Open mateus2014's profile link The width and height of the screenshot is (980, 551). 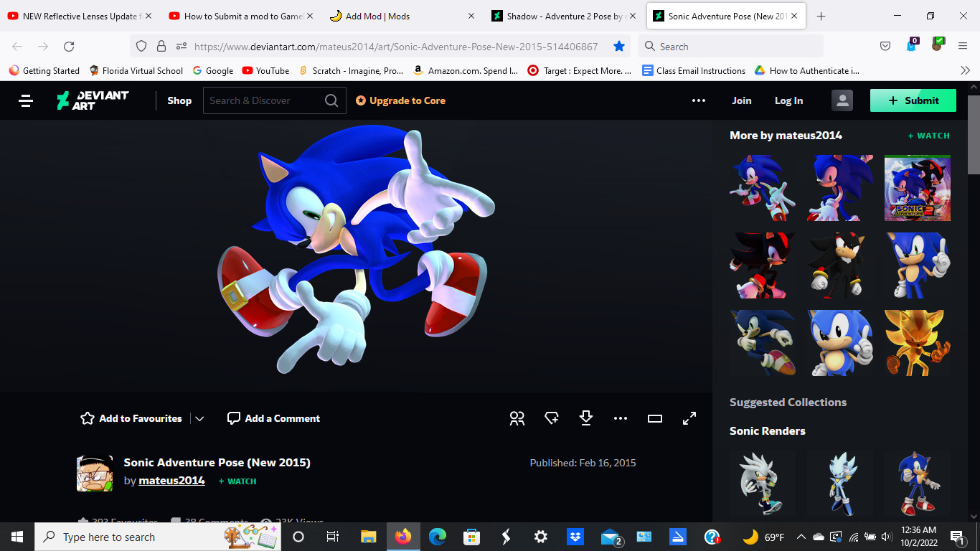(171, 480)
